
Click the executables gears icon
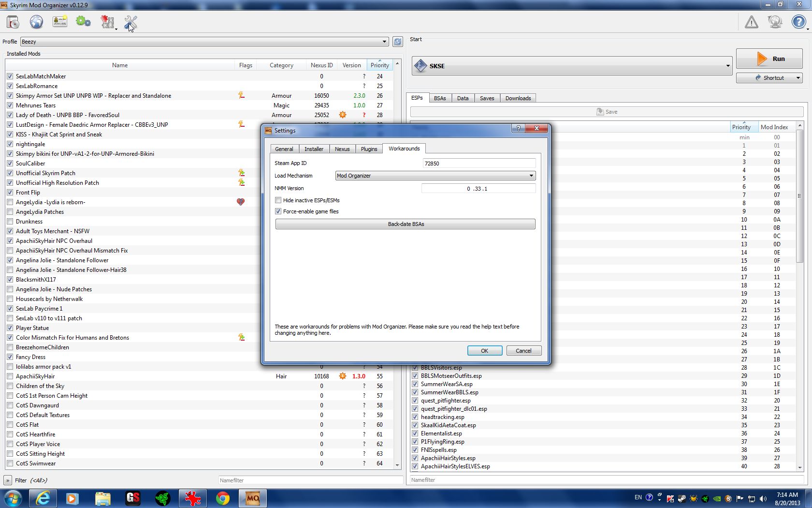[83, 22]
